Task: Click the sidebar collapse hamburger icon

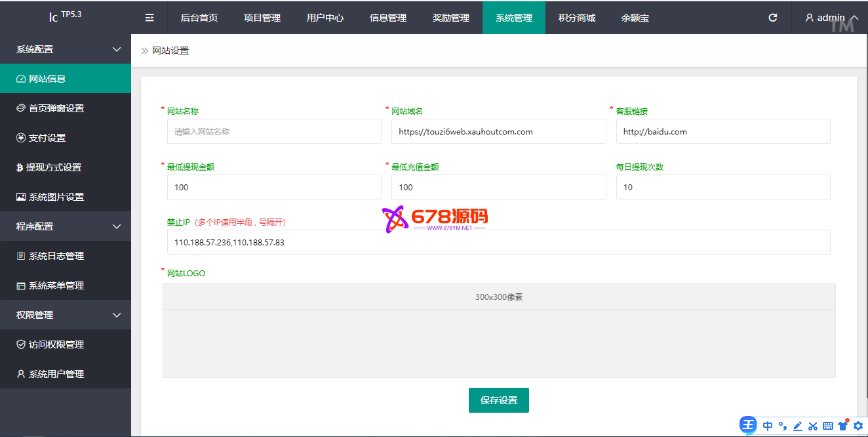Action: pyautogui.click(x=149, y=18)
